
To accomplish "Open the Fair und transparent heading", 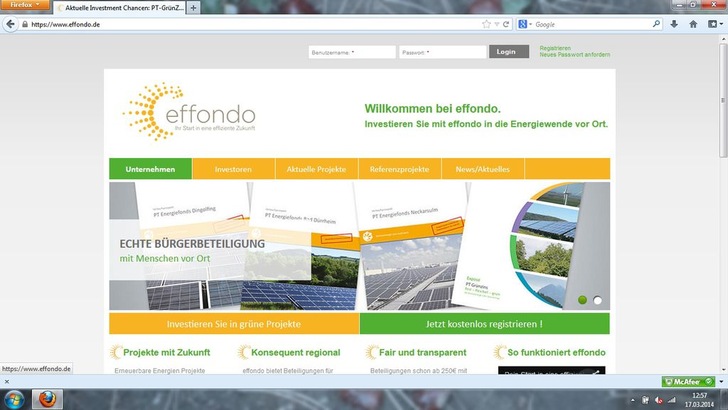I will (x=422, y=352).
